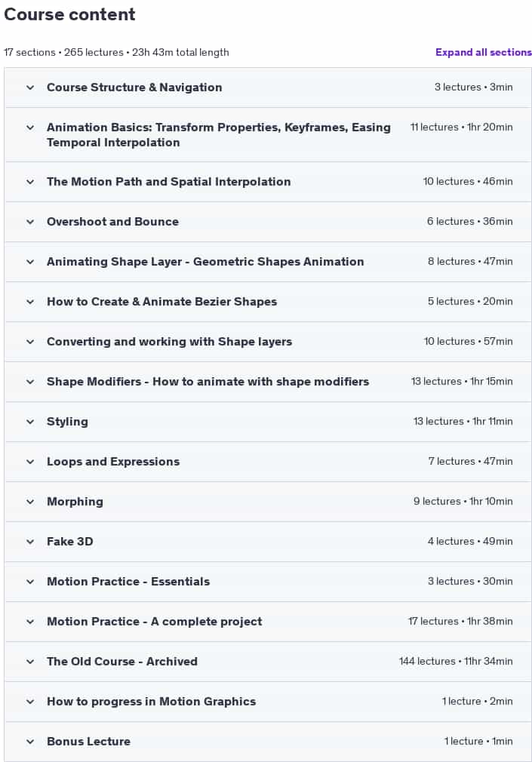Expand Loops and Expressions chevron icon

tap(30, 462)
